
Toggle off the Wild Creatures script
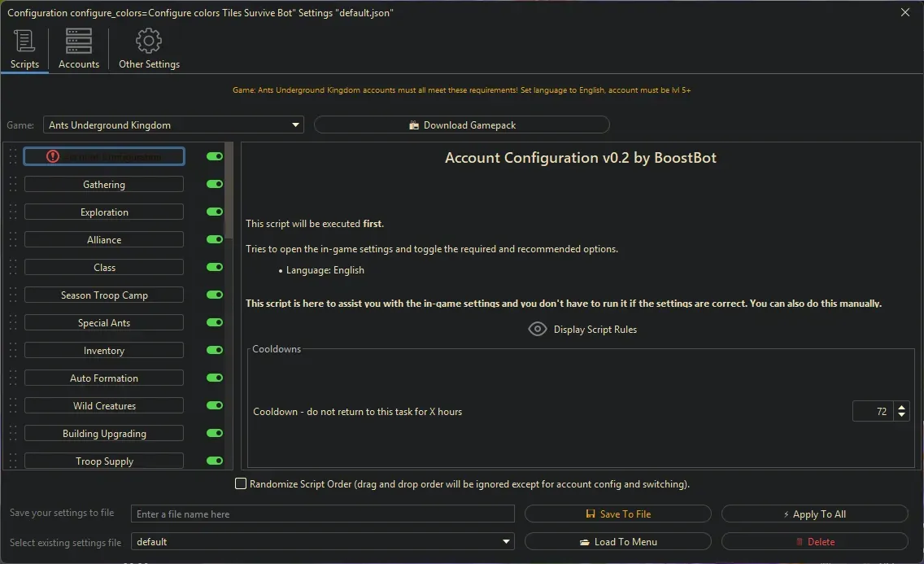point(214,405)
